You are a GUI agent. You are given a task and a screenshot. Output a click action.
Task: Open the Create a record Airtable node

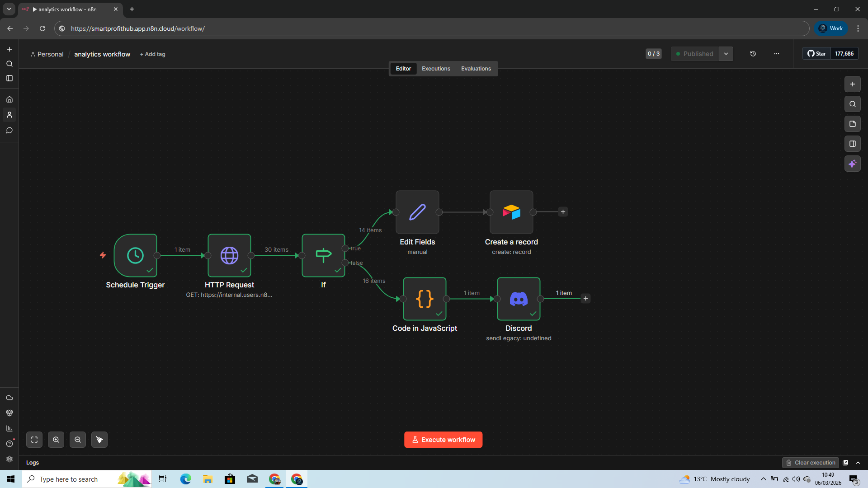coord(511,212)
